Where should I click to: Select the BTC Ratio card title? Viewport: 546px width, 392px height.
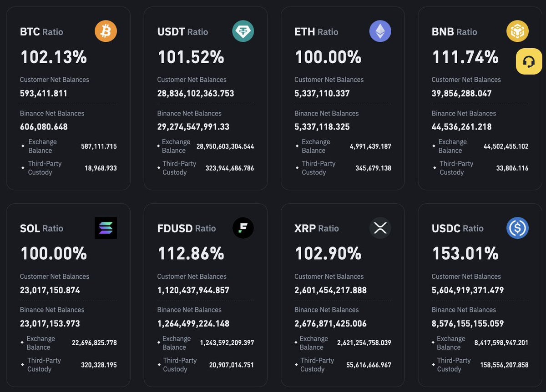point(41,32)
